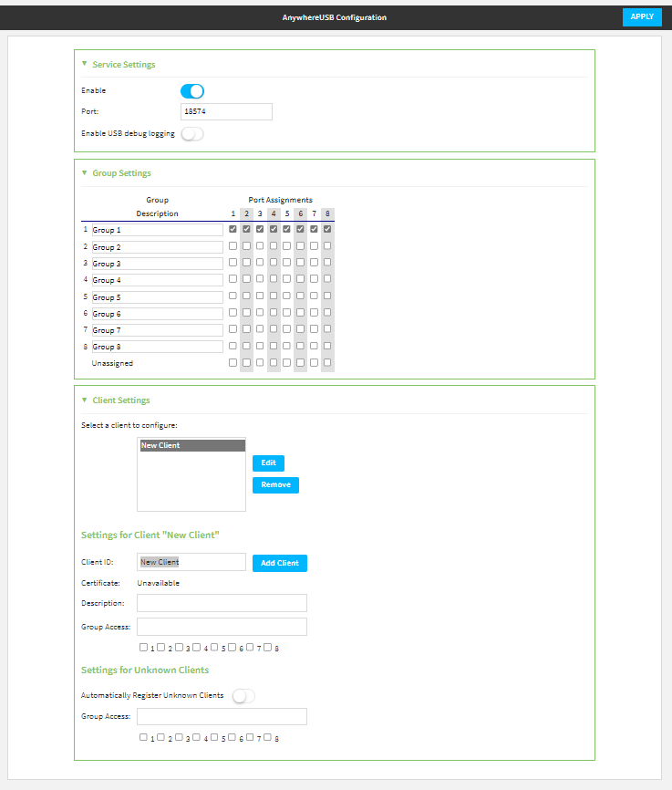Check port 5 for Group 3

click(x=286, y=262)
